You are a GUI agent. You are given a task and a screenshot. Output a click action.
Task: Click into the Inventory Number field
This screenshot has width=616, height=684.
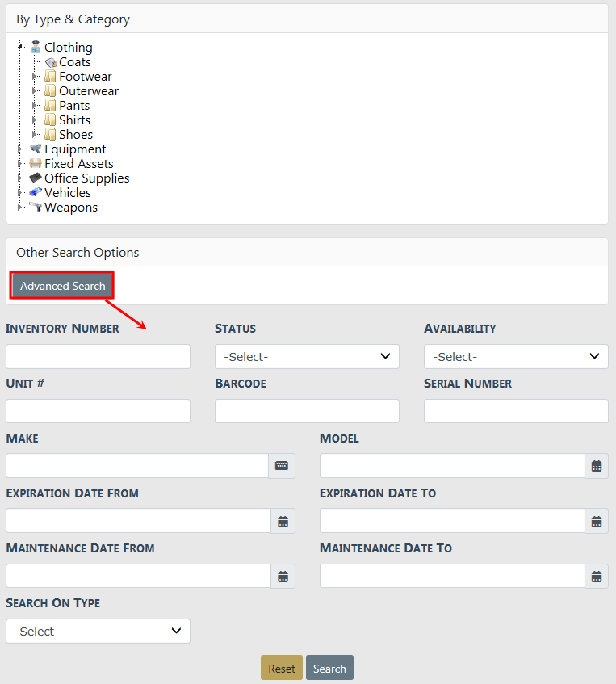click(98, 357)
